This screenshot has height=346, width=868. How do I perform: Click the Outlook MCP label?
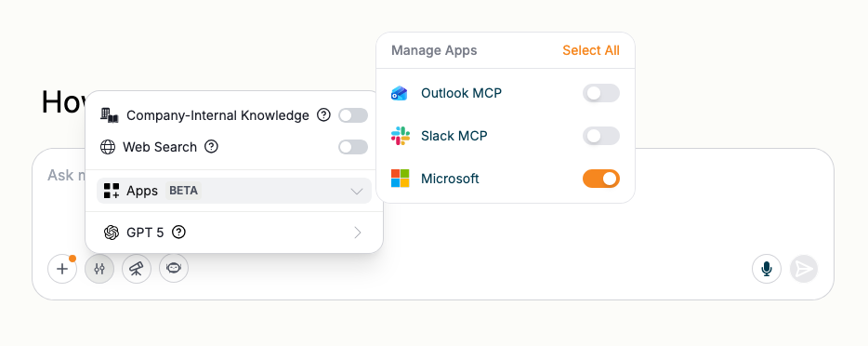tap(461, 93)
